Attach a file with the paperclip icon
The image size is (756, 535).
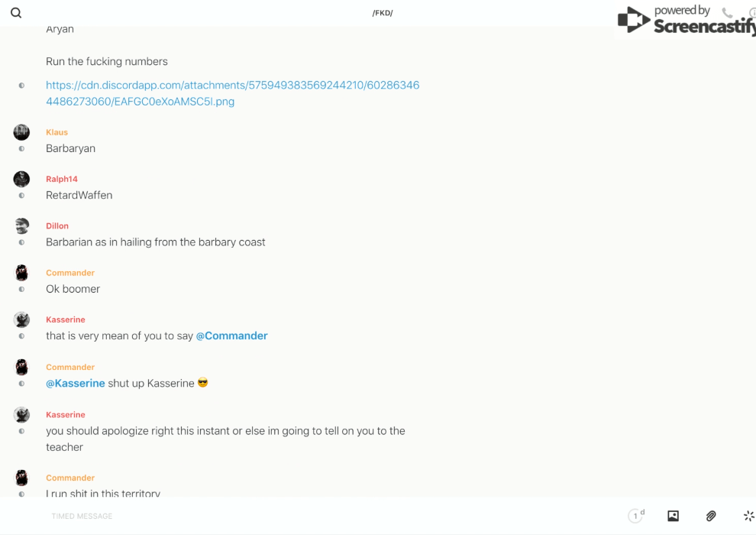[x=711, y=516]
